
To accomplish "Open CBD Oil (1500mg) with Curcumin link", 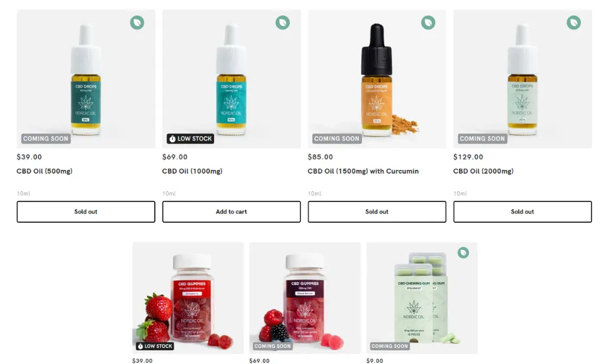I will point(363,171).
